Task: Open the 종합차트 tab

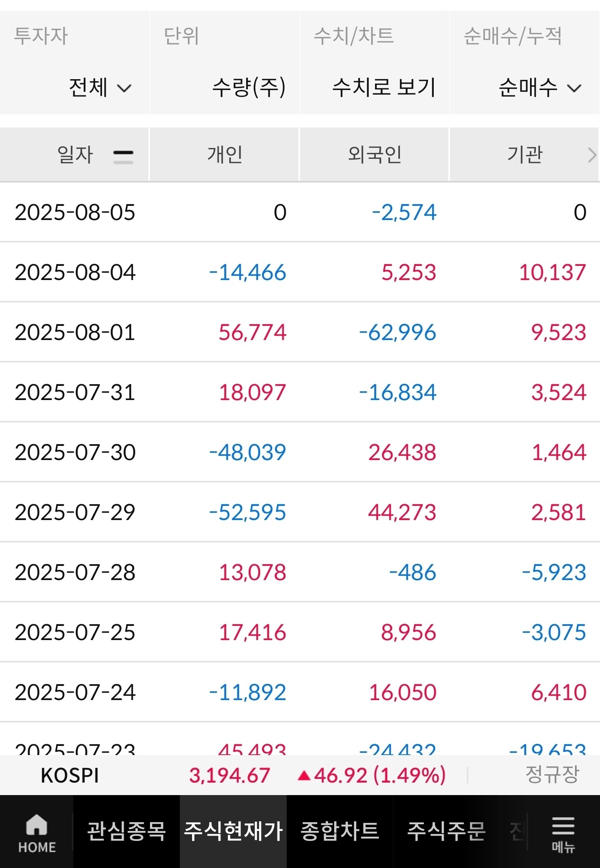Action: 340,831
